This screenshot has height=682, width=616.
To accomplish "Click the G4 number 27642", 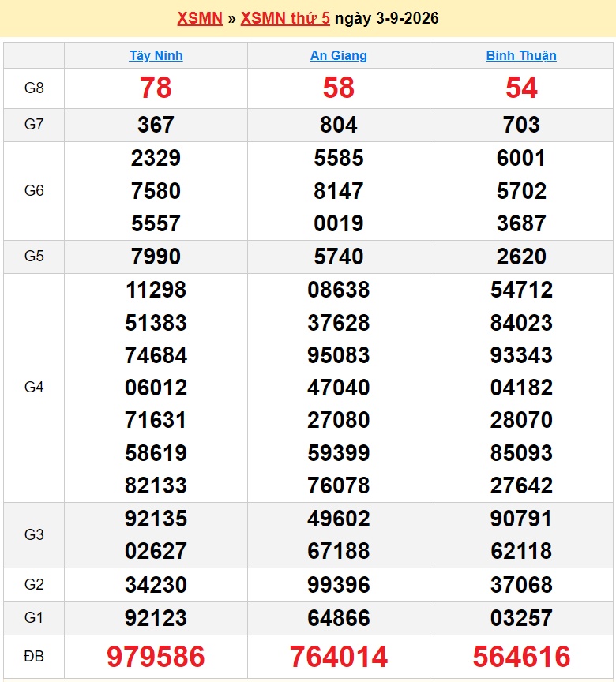I will click(x=521, y=485).
